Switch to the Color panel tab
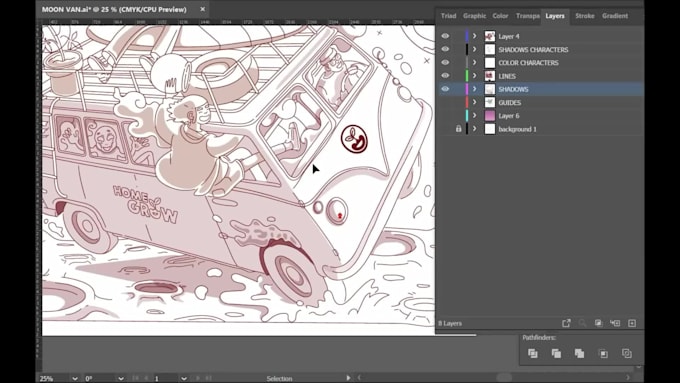This screenshot has width=680, height=383. pyautogui.click(x=500, y=16)
